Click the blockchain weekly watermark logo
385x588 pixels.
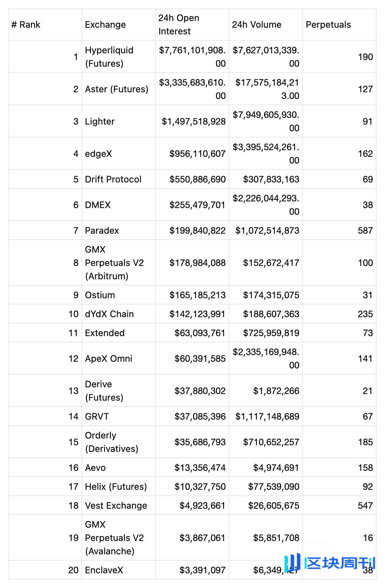click(x=330, y=563)
